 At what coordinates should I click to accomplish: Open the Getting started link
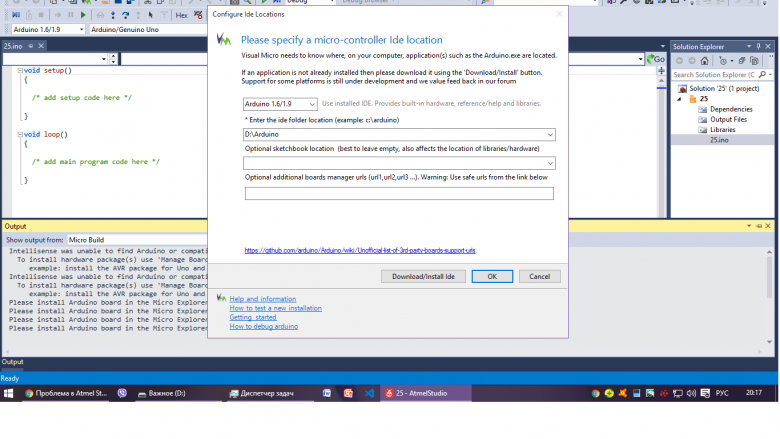(253, 317)
